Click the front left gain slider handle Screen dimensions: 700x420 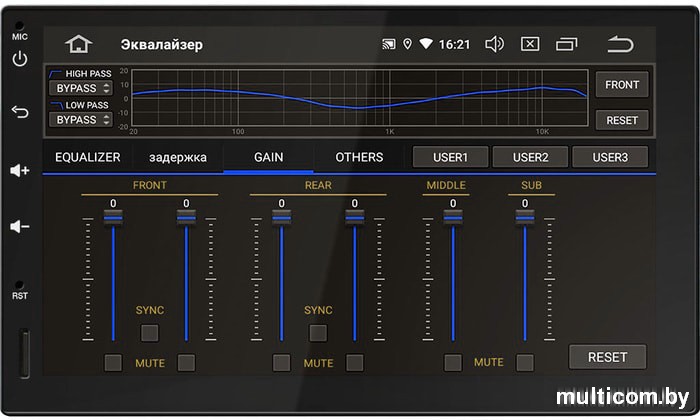113,218
